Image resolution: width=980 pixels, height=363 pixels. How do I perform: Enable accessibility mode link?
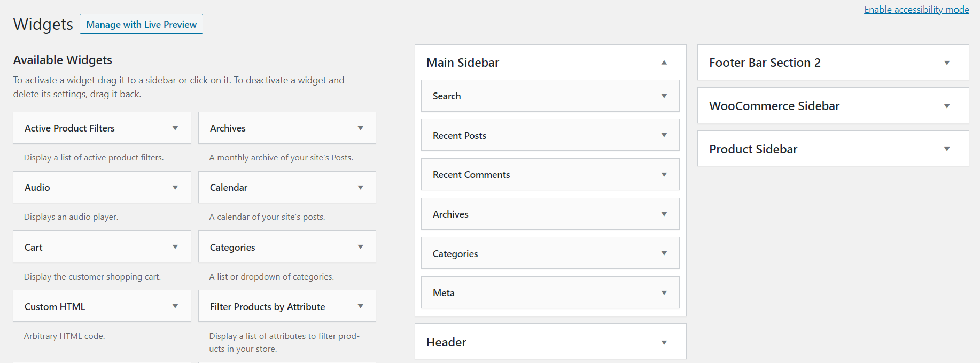tap(916, 10)
